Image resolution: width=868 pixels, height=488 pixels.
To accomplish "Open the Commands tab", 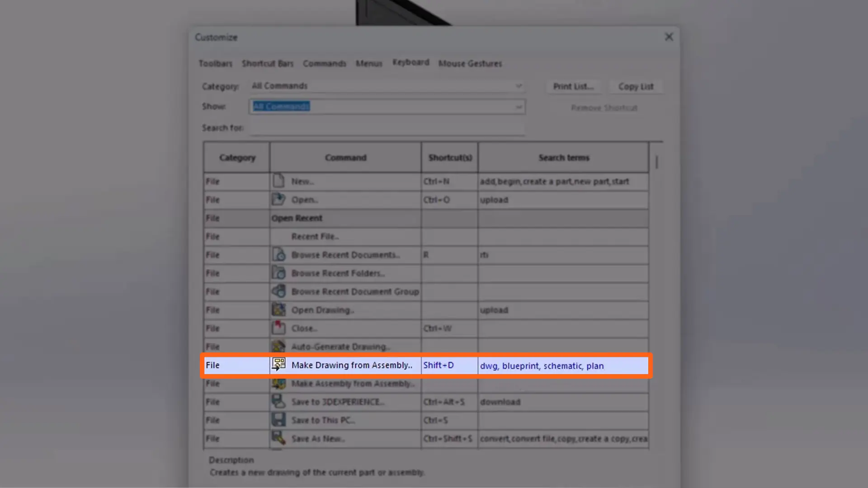I will [x=325, y=64].
